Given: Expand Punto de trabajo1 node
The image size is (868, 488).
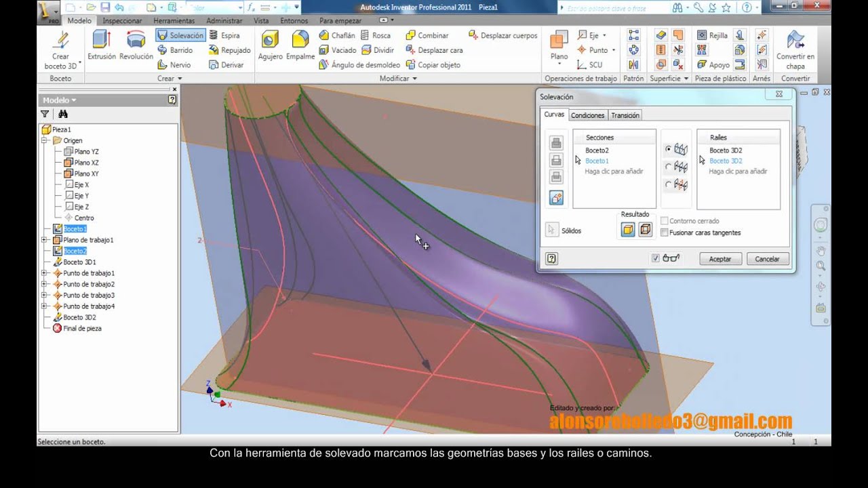Looking at the screenshot, I should [x=44, y=273].
